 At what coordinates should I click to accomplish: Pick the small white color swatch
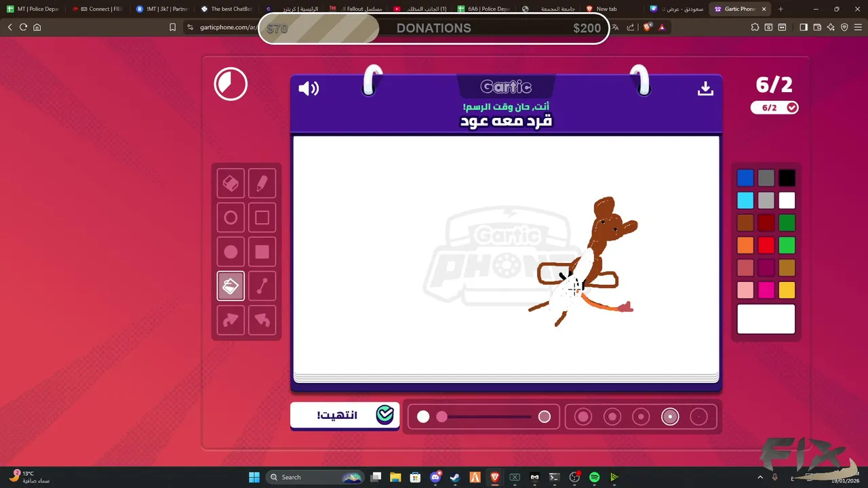(x=787, y=200)
